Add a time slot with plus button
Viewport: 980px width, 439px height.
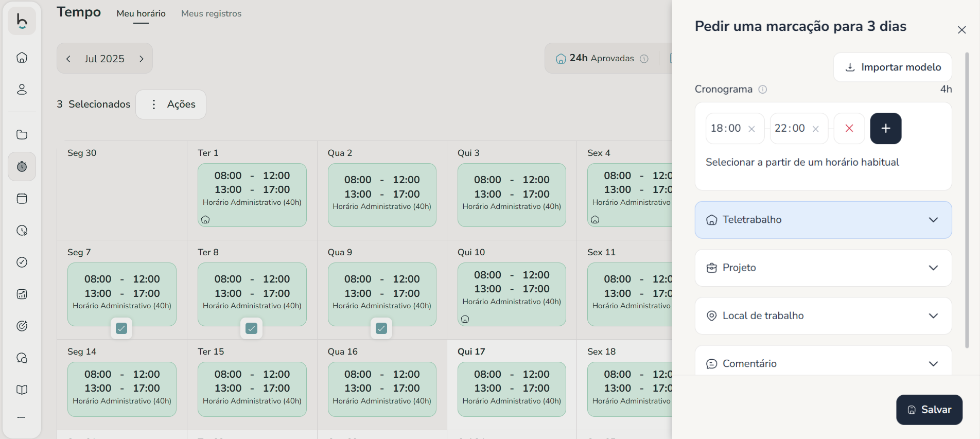click(x=885, y=129)
